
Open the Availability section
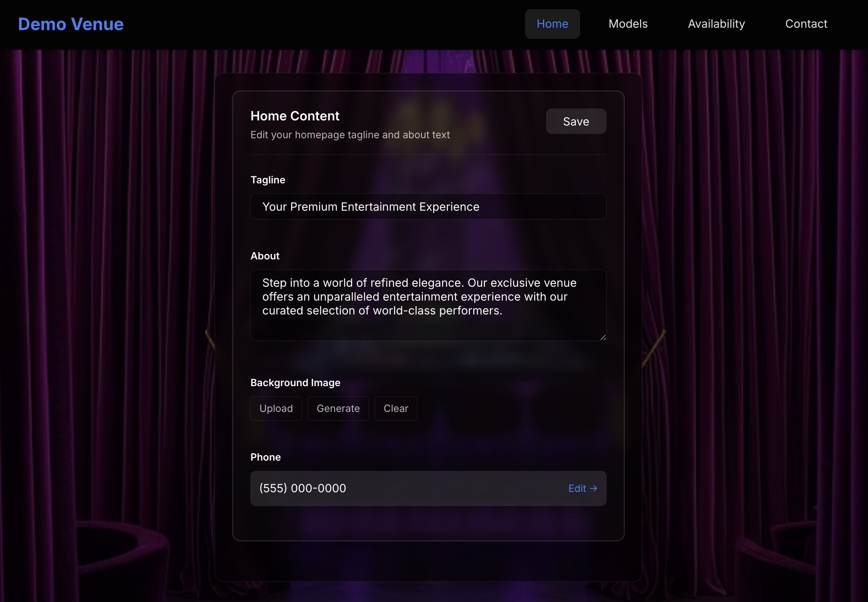point(716,24)
